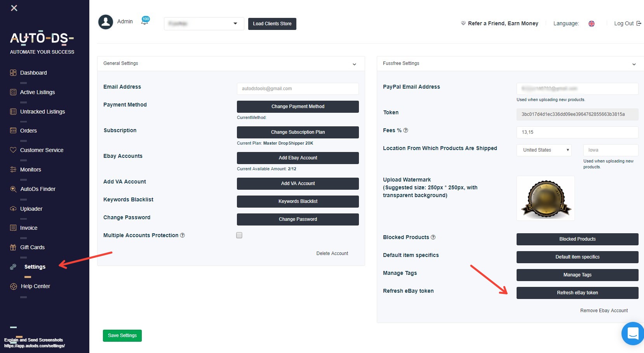Go to Dashboard menu item

tap(33, 73)
